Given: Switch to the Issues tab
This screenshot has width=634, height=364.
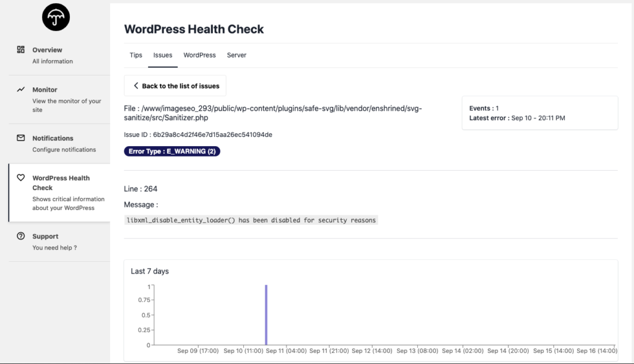Looking at the screenshot, I should click(x=163, y=55).
